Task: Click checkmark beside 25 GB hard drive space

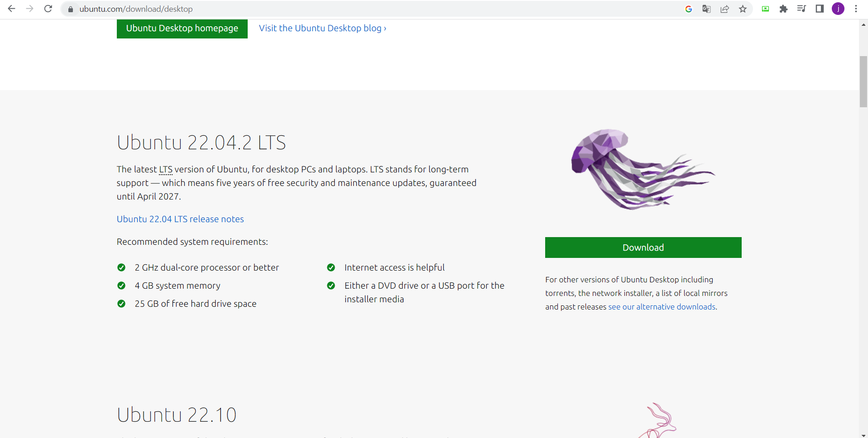Action: click(121, 304)
